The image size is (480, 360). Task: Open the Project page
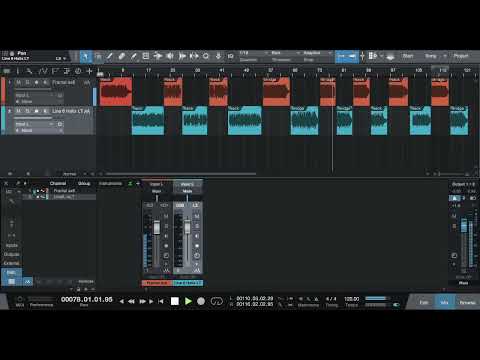pyautogui.click(x=461, y=56)
